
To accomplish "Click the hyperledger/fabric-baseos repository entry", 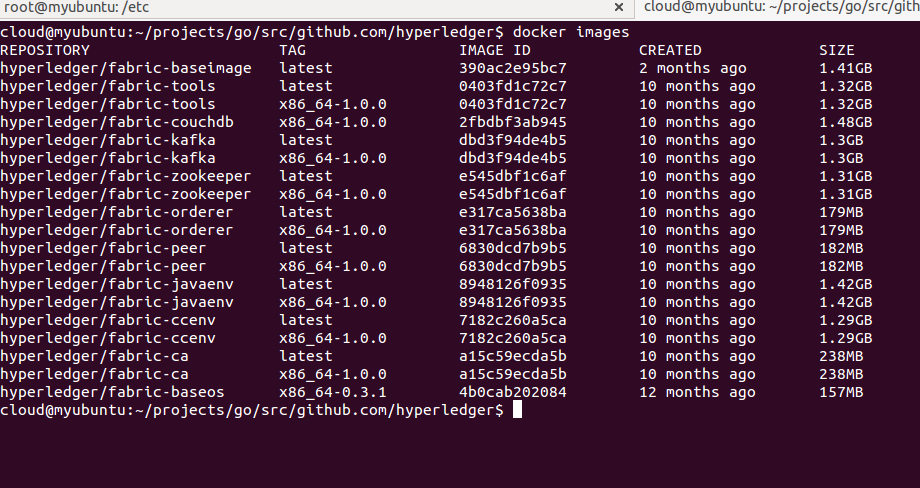I will (112, 392).
